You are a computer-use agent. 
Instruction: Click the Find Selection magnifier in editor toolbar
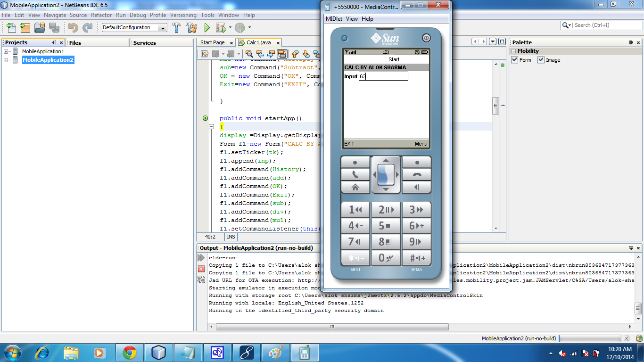click(249, 54)
